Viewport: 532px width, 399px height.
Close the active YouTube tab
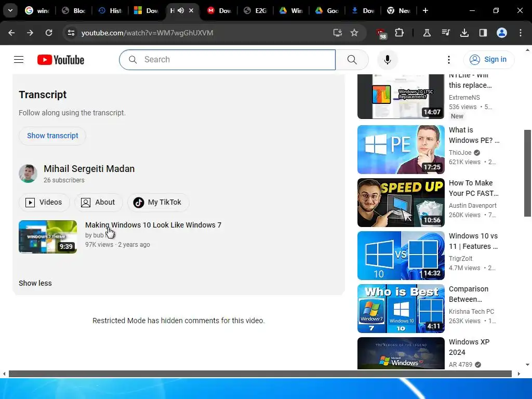pyautogui.click(x=191, y=10)
